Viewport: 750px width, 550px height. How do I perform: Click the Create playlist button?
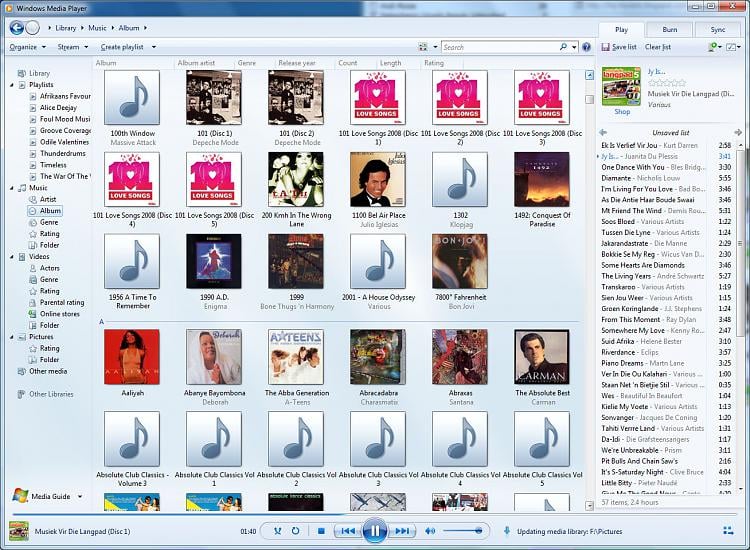click(x=122, y=47)
